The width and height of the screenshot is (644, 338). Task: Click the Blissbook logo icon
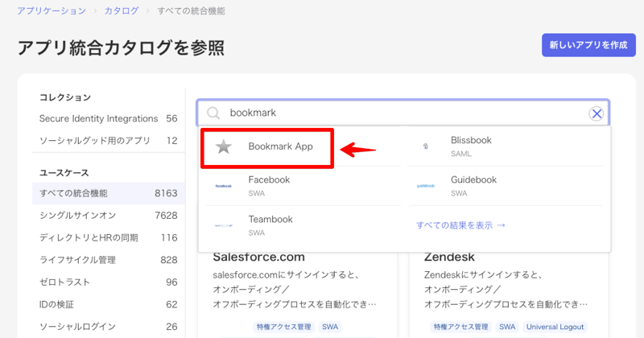(x=425, y=146)
